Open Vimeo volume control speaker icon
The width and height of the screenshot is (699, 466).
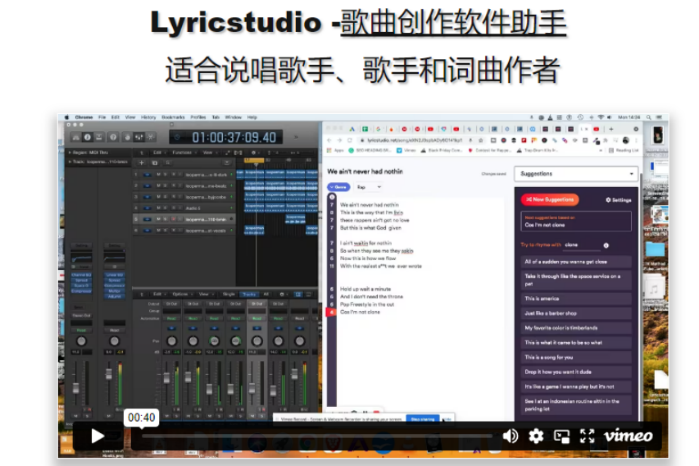click(510, 436)
